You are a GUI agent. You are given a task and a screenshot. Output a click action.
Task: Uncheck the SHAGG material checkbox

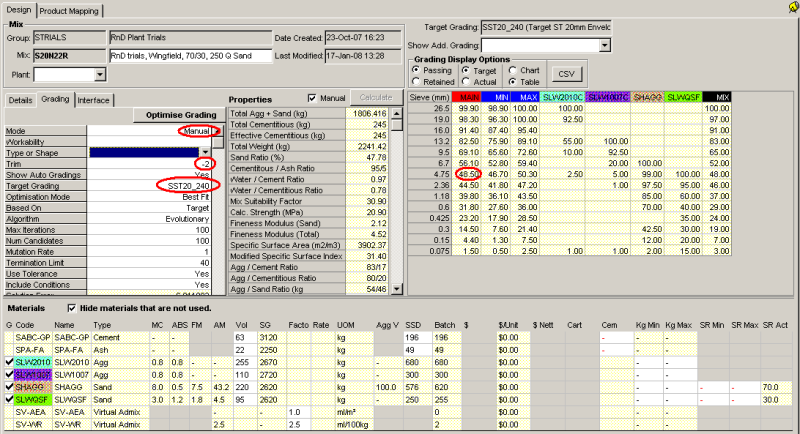point(9,387)
